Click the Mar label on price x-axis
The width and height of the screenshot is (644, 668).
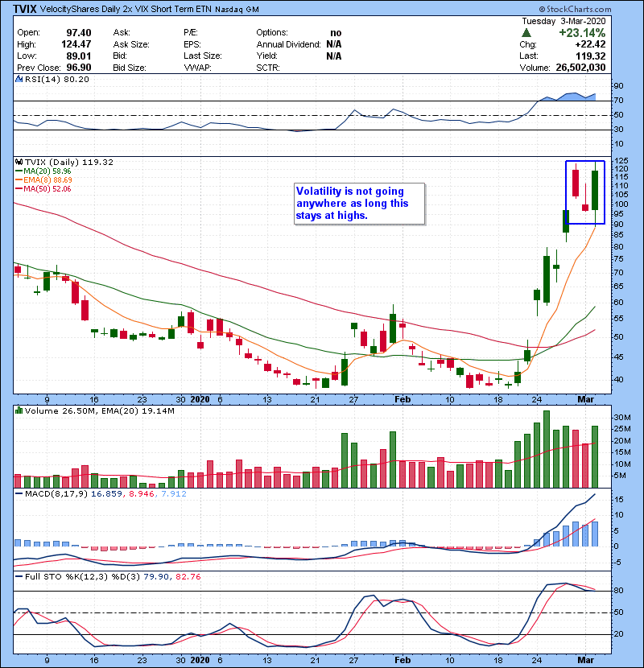coord(585,399)
